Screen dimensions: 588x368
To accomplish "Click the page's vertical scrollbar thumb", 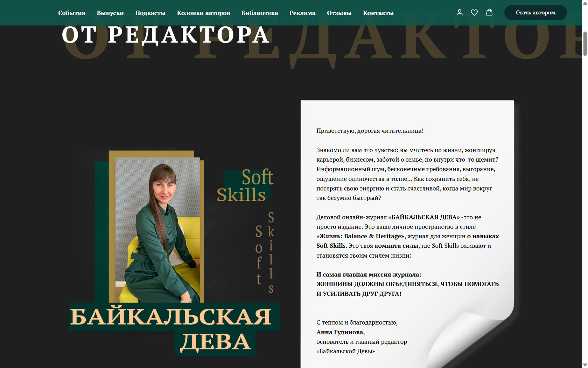I will 585,43.
